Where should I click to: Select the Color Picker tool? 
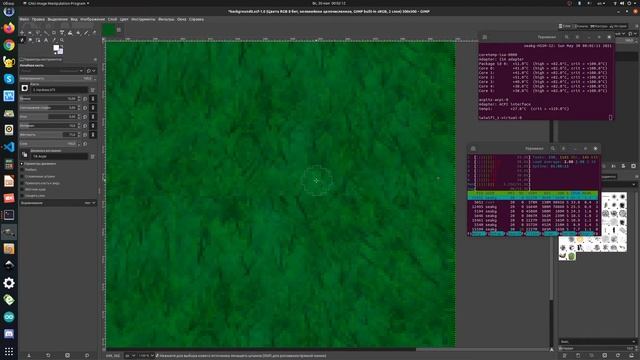coord(54,40)
